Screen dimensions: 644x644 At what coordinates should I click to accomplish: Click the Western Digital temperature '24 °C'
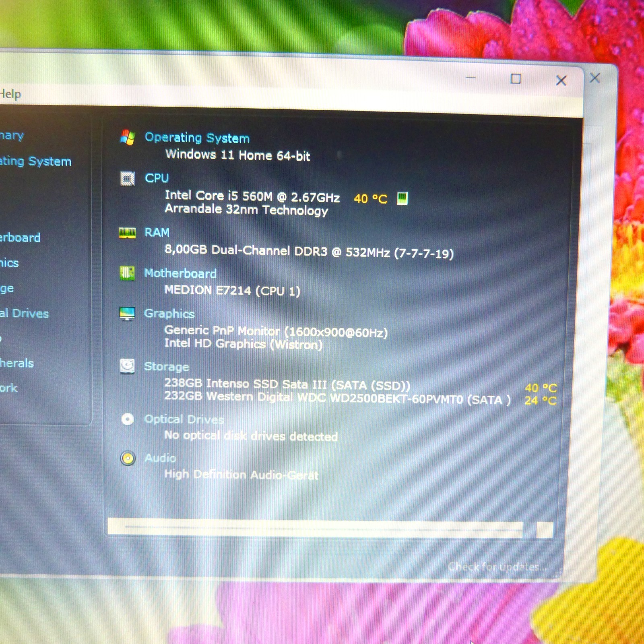click(x=541, y=401)
